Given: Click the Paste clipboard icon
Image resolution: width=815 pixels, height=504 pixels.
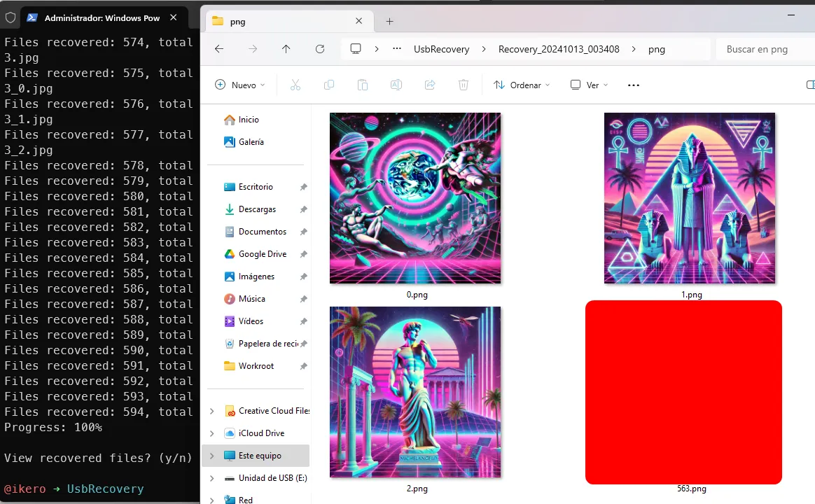Looking at the screenshot, I should pos(363,85).
